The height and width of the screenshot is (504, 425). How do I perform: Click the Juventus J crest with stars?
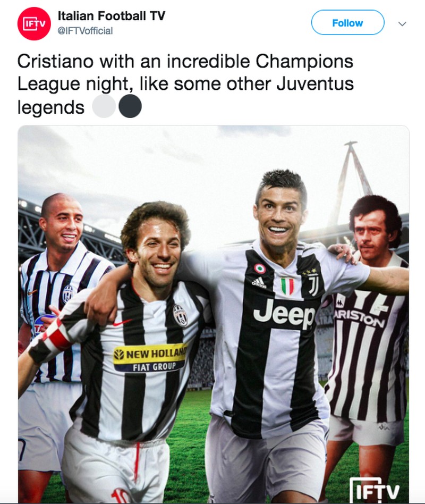[311, 282]
